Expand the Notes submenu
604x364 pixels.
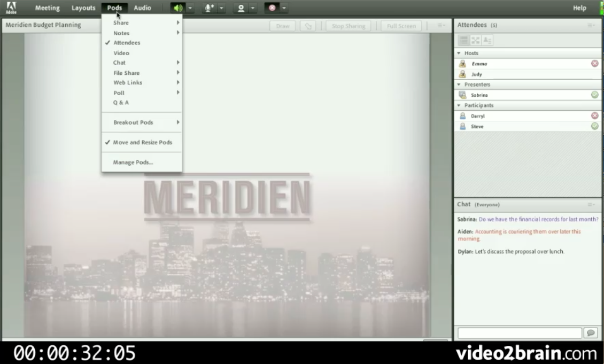(142, 33)
